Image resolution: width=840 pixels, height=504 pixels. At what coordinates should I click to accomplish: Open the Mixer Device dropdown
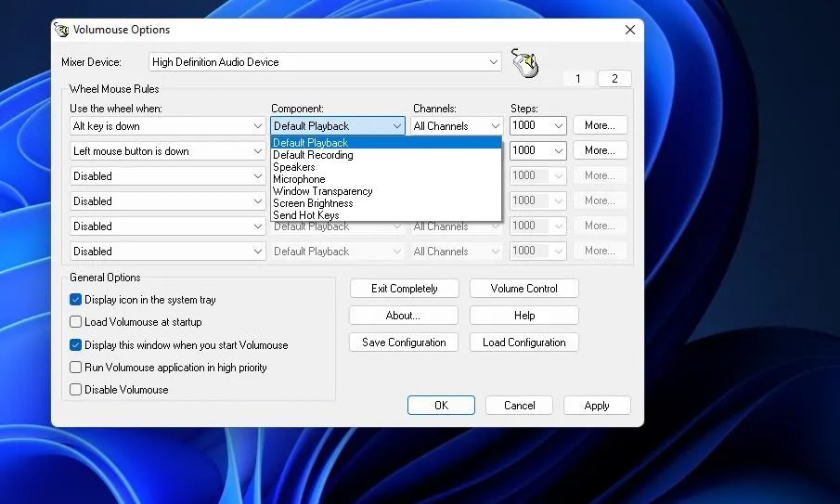(325, 62)
